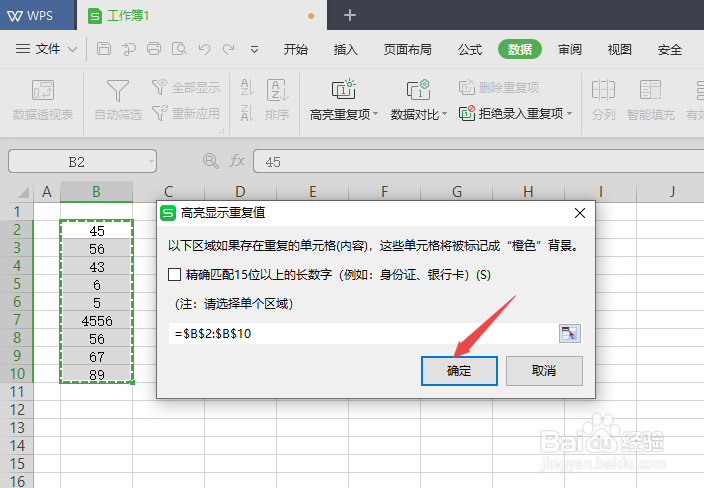Click the descending sort Z-A icon
The image size is (704, 488).
coord(247,113)
